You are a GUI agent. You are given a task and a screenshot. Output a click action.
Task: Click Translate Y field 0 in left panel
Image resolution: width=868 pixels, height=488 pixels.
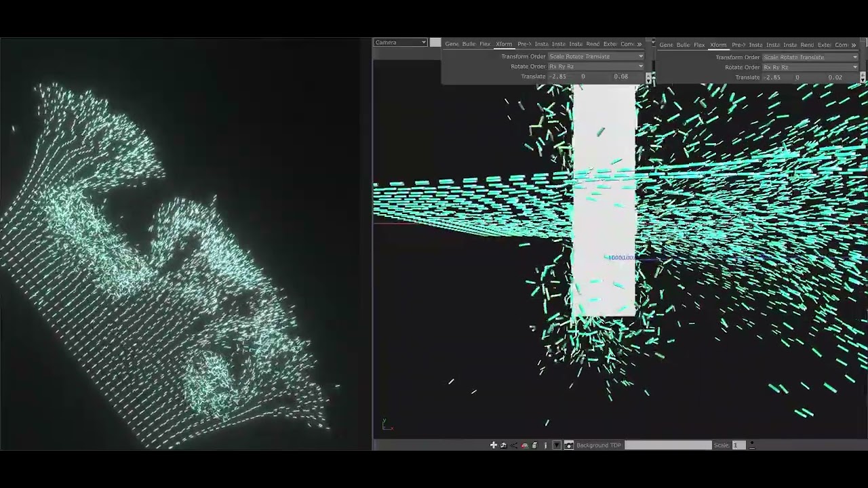(x=595, y=77)
